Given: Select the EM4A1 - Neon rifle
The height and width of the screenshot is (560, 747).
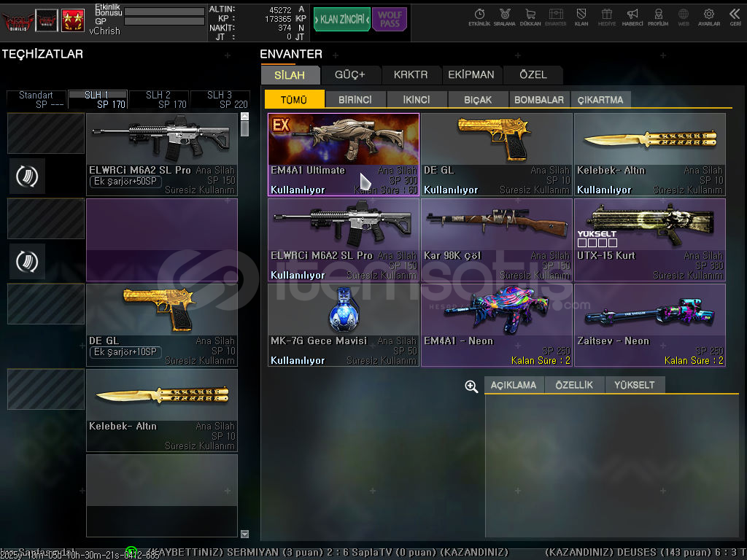Looking at the screenshot, I should pos(496,325).
